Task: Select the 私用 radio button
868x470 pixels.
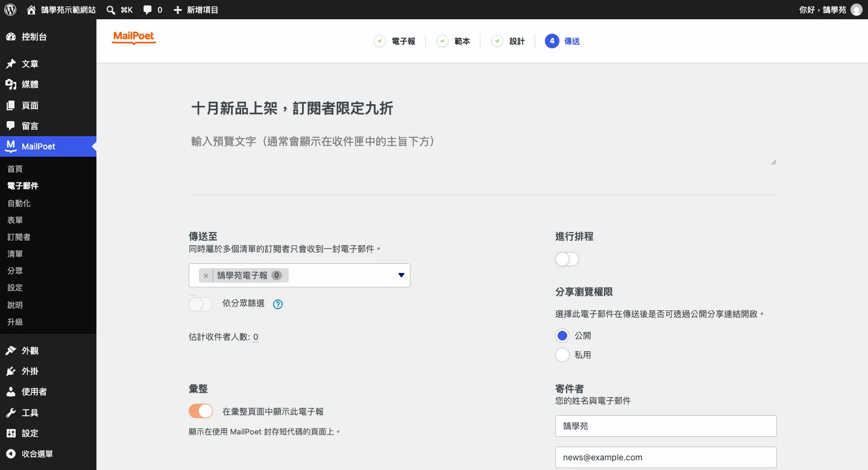Action: click(562, 355)
